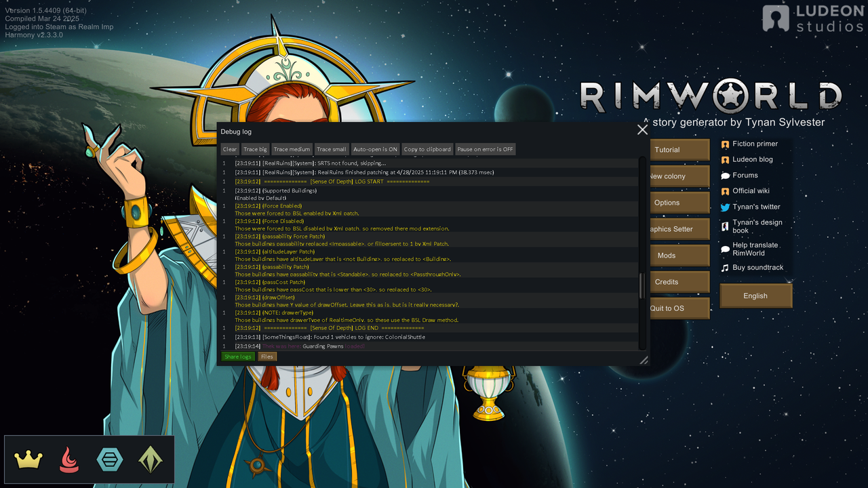Click the Biotech DLC hexagon icon

click(x=110, y=460)
